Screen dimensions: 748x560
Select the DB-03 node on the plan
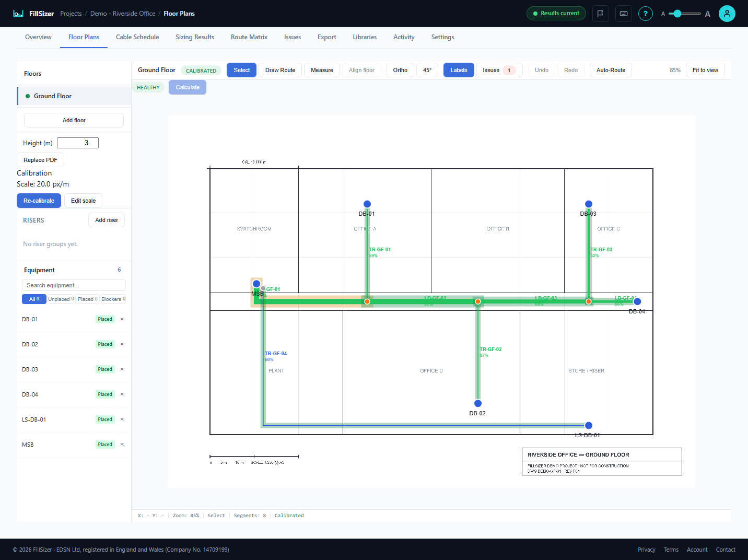pos(589,204)
